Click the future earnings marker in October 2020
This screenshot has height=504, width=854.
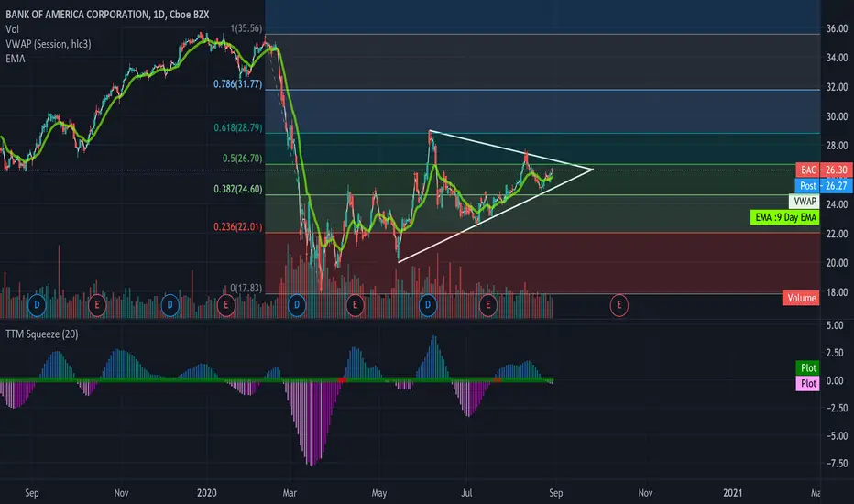click(x=619, y=304)
